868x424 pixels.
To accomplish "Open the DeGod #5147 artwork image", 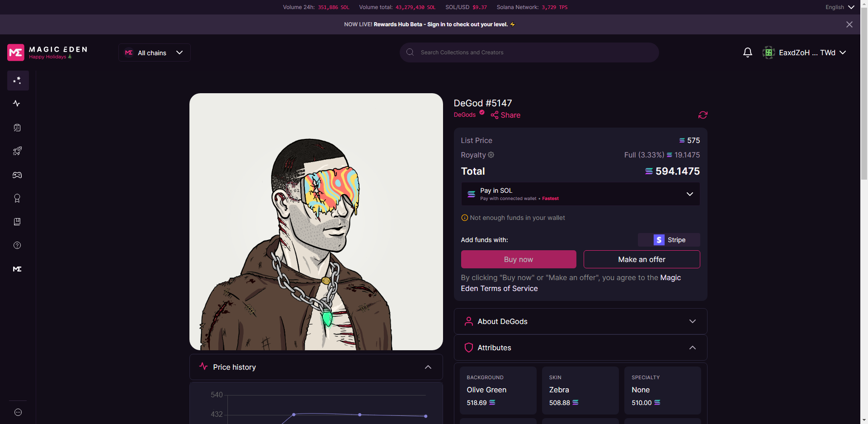I will coord(316,222).
